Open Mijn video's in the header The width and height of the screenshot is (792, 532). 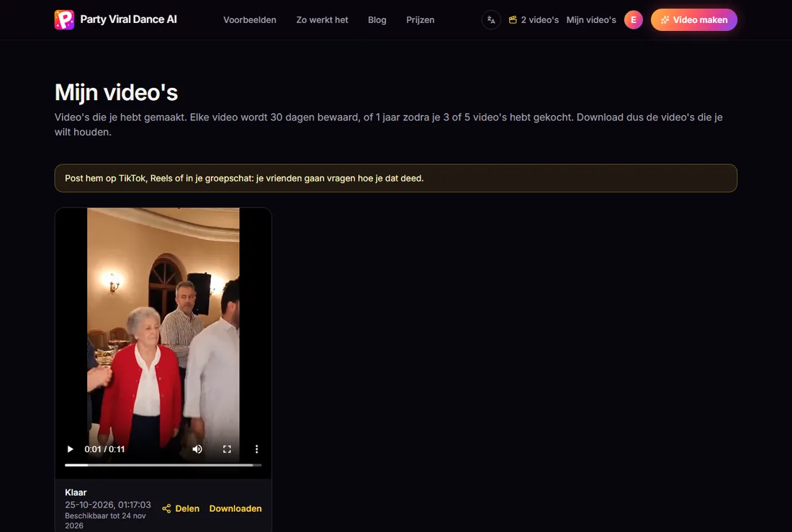pyautogui.click(x=591, y=19)
